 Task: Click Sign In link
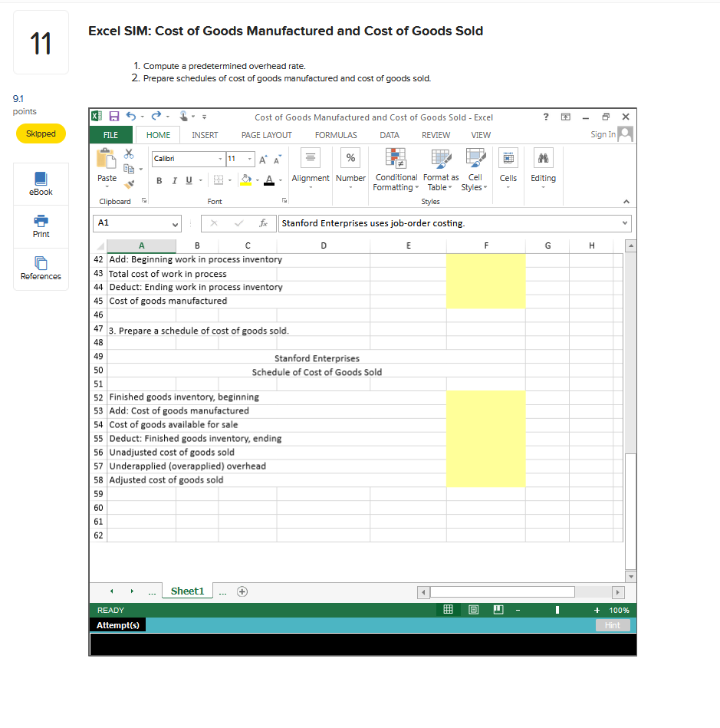pos(603,134)
